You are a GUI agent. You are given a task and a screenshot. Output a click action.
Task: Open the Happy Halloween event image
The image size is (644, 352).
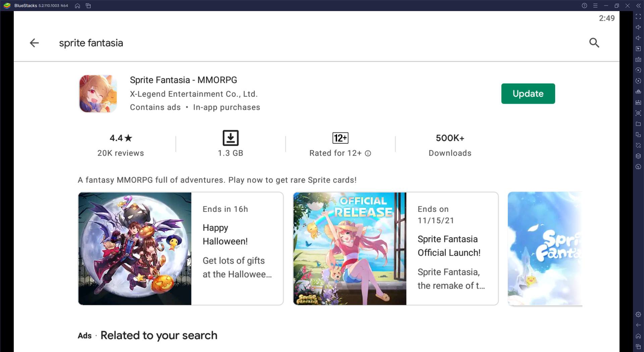pos(135,249)
